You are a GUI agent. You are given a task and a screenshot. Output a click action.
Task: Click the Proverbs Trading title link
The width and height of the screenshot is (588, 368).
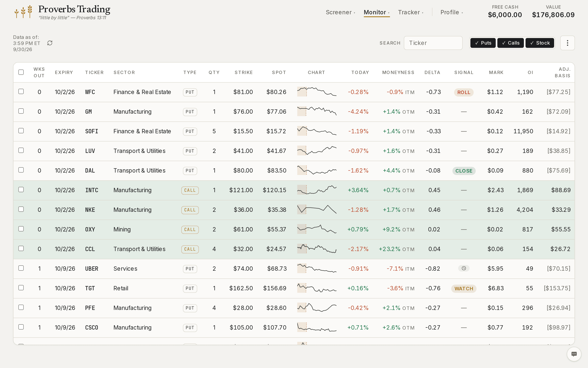[x=74, y=9]
